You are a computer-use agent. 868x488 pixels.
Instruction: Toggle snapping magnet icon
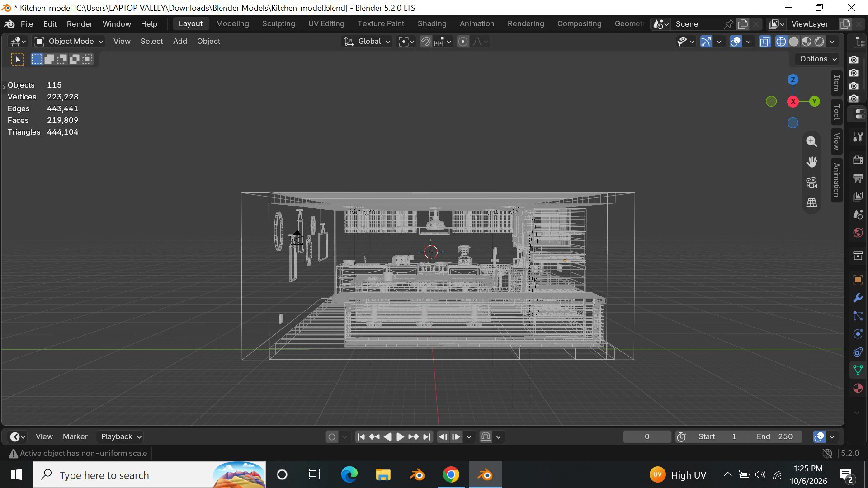click(425, 42)
